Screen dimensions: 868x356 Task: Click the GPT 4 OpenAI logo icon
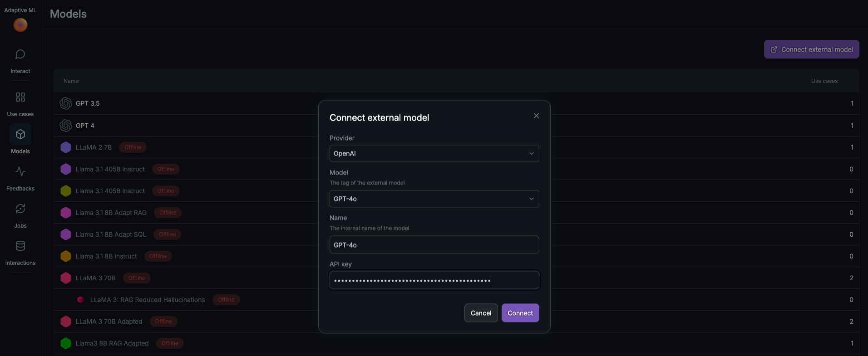(x=66, y=126)
